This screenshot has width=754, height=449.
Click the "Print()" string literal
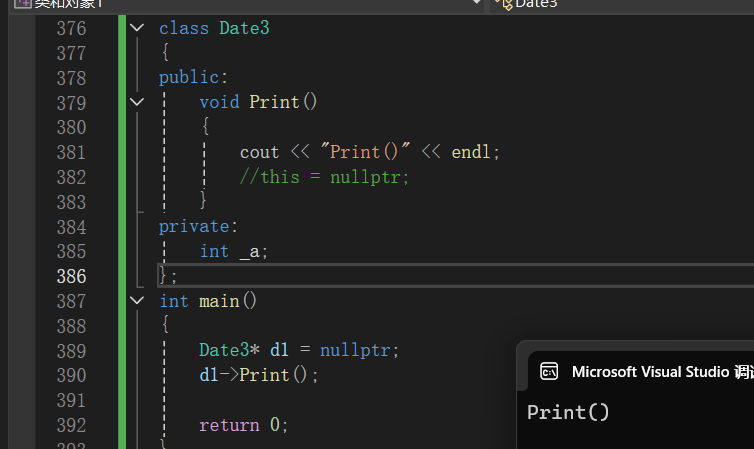(365, 151)
